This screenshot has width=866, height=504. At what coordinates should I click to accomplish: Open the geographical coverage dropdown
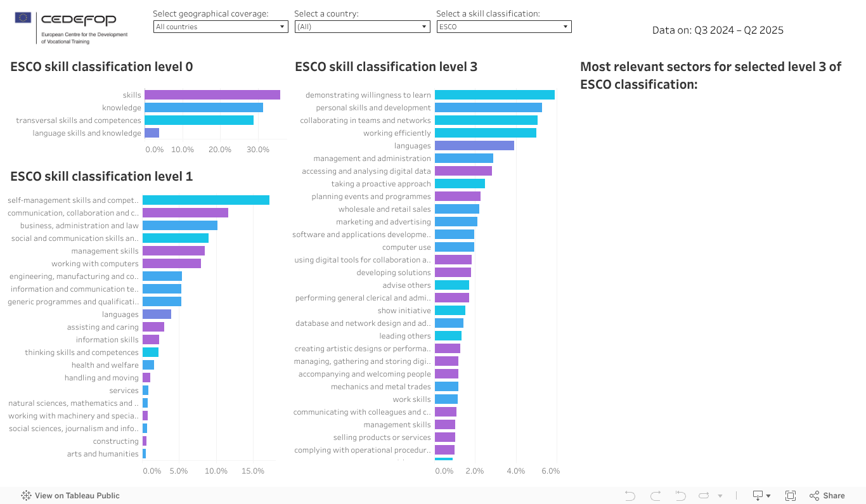point(220,27)
